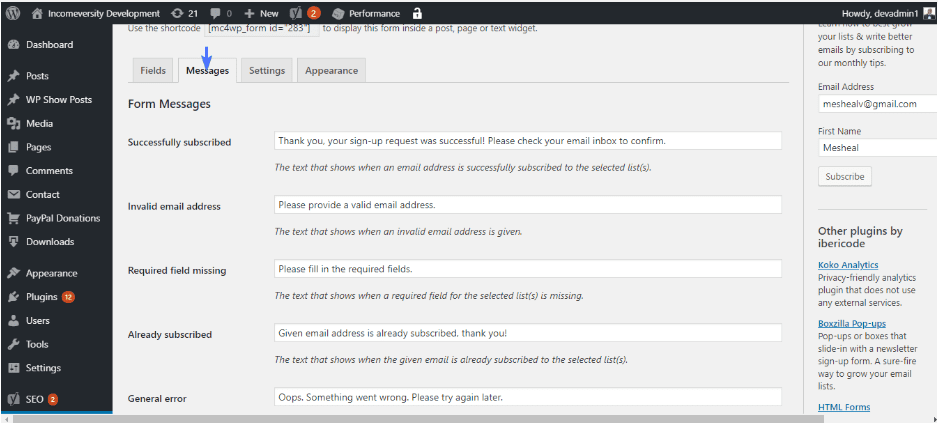The image size is (938, 423).
Task: Click the Downloads arrow icon
Action: click(x=14, y=242)
